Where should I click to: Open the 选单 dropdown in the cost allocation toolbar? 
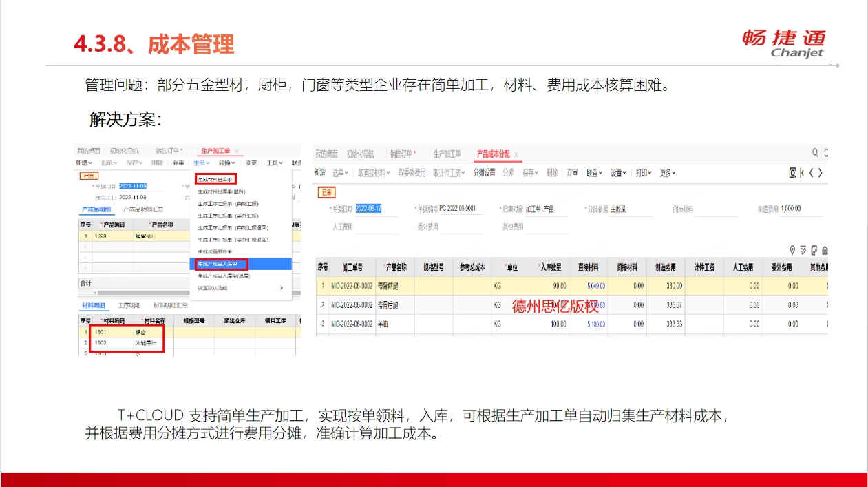click(341, 173)
